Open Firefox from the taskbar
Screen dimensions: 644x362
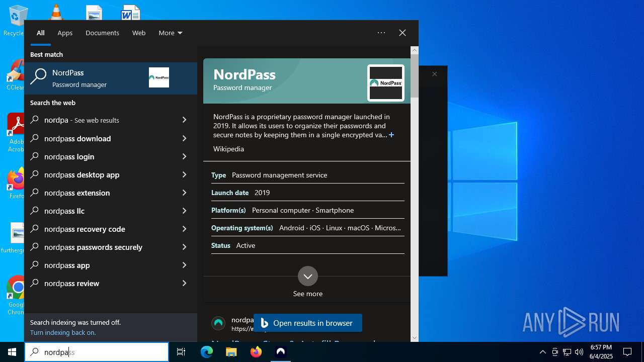pos(256,352)
